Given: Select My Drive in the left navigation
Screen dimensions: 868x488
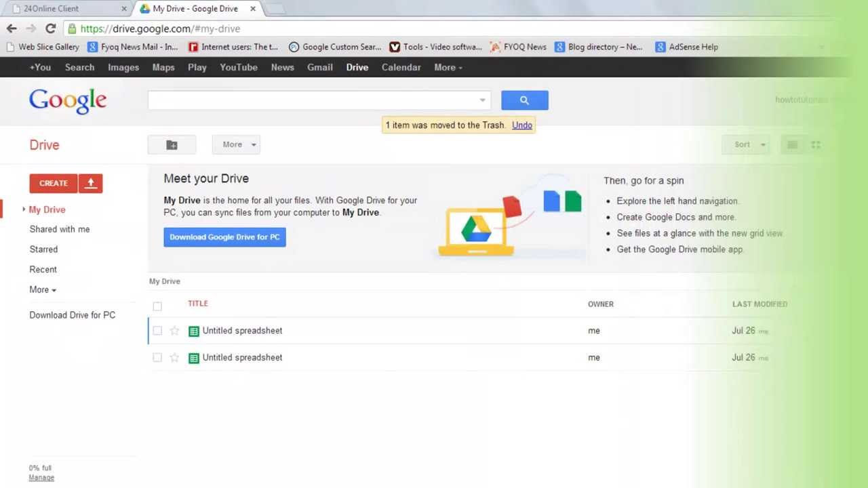Looking at the screenshot, I should click(x=47, y=209).
